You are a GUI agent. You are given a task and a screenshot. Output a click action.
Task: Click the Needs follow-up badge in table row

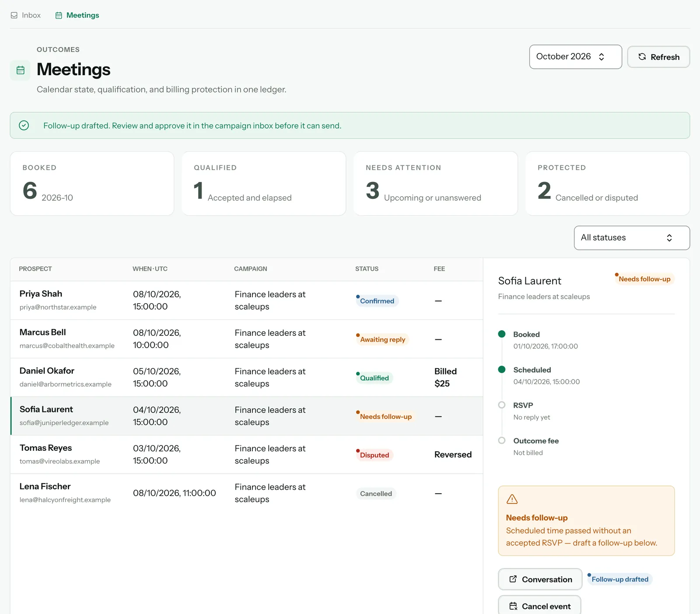tap(385, 416)
